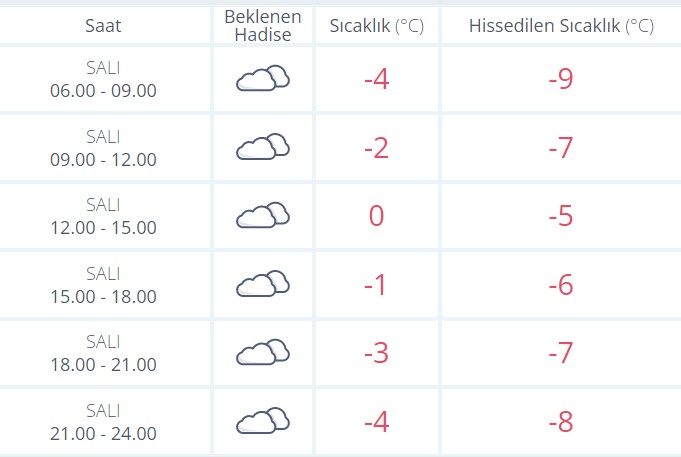Click the Sıcaklık (°C) column header
Screen dimensions: 681x457
point(377,26)
